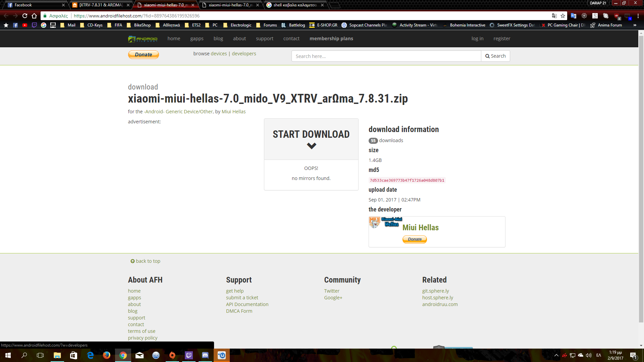Open Firefox from the taskbar
This screenshot has width=644, height=362.
pyautogui.click(x=107, y=355)
